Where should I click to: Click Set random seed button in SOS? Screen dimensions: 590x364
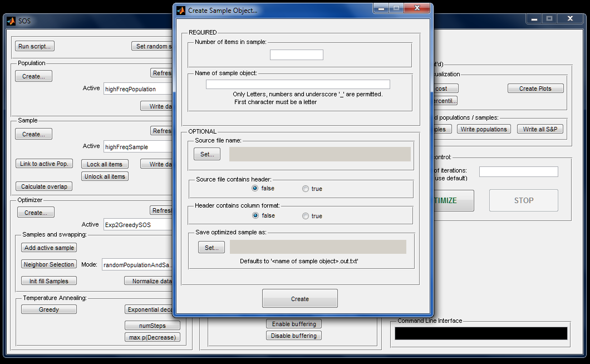coord(152,46)
